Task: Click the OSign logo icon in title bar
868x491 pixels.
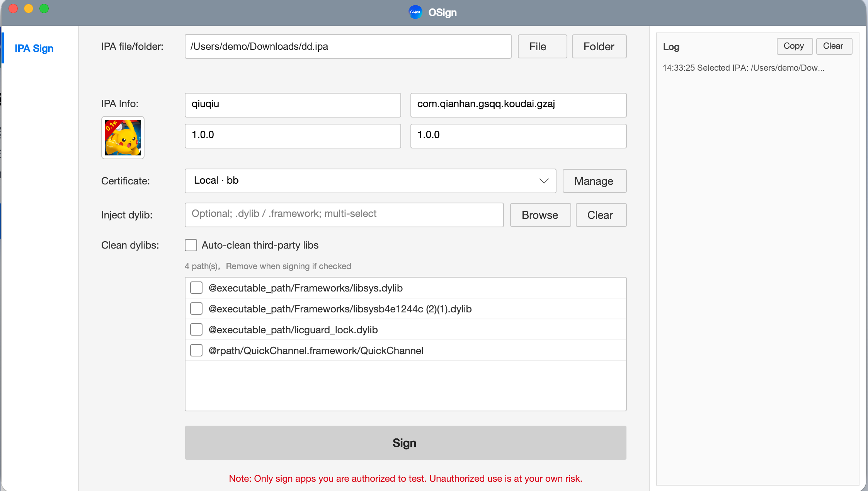Action: 415,12
